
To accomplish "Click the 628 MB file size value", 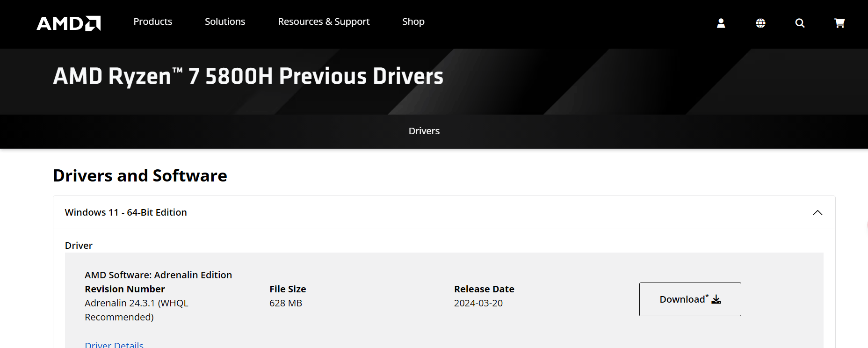I will tap(286, 303).
